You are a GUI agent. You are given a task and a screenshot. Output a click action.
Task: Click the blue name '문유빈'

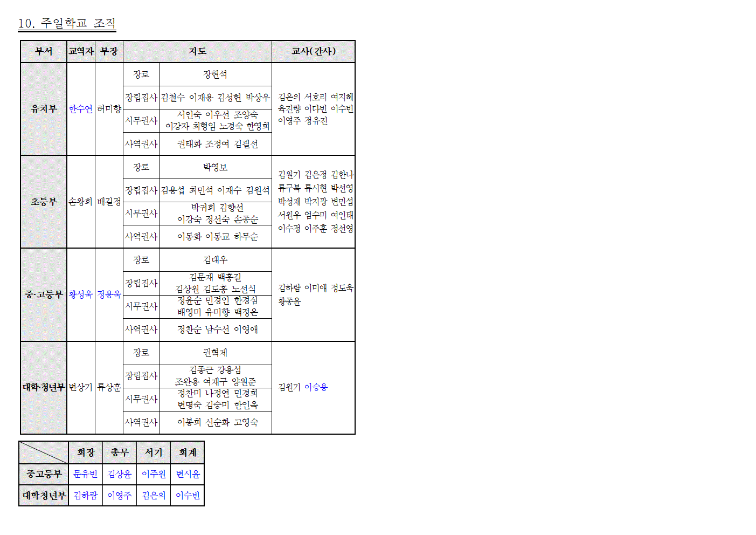click(x=86, y=474)
